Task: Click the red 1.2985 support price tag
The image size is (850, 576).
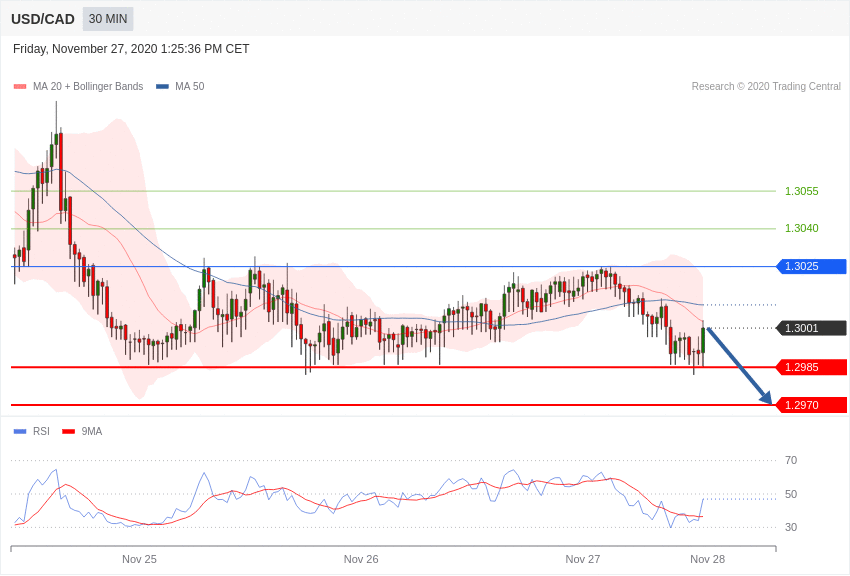Action: [812, 367]
